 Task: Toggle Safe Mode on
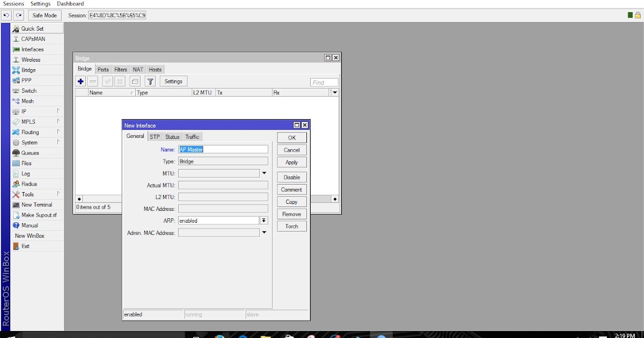pyautogui.click(x=44, y=15)
